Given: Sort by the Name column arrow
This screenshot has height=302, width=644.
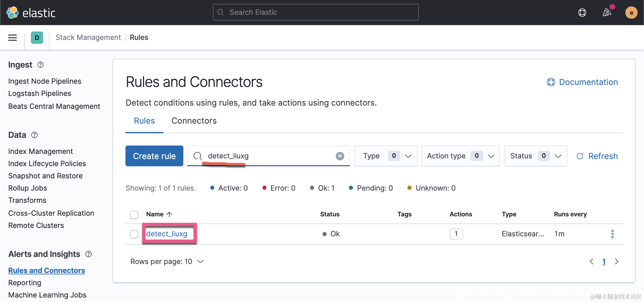Looking at the screenshot, I should [x=170, y=214].
